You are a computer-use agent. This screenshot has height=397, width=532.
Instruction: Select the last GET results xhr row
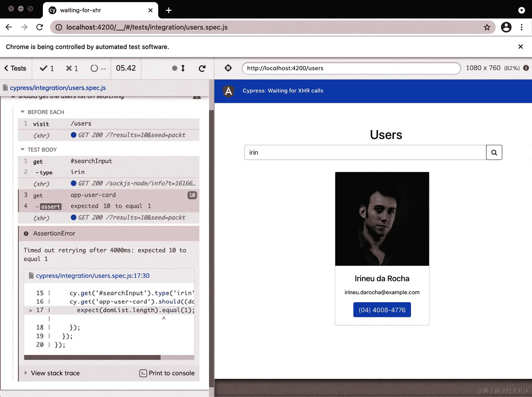(109, 218)
